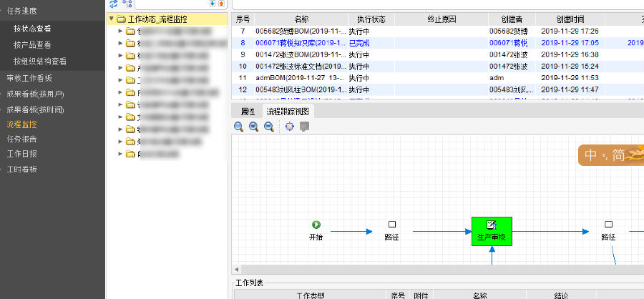Image resolution: width=644 pixels, height=299 pixels.
Task: Click the orange up arrow search icon
Action: (221, 4)
